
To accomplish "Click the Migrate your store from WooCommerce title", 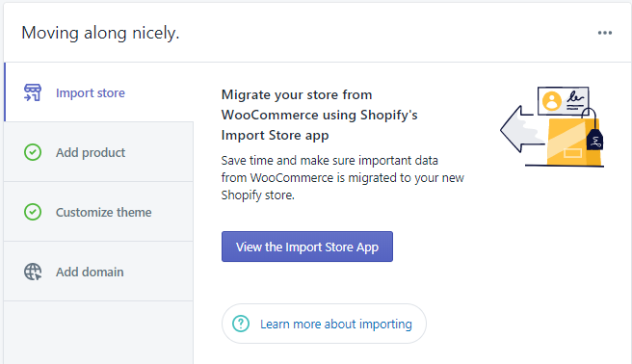I will click(319, 115).
